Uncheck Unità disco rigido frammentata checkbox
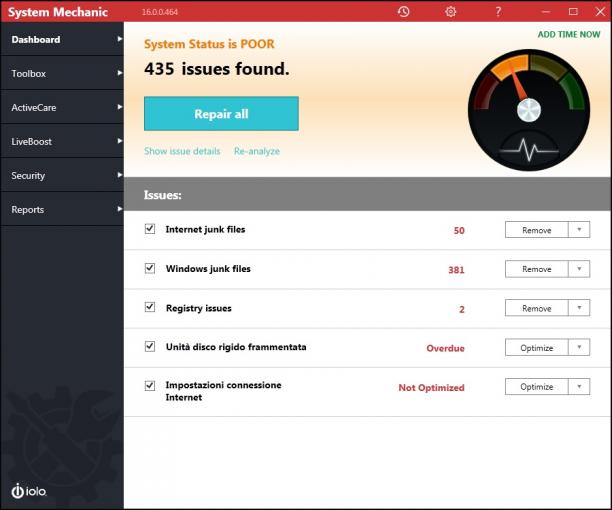The width and height of the screenshot is (612, 510). 150,347
